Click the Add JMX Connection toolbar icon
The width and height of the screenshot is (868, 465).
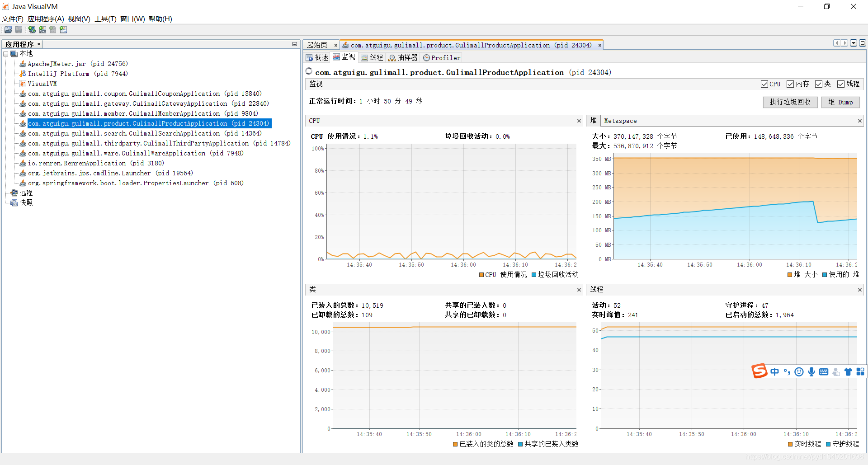pos(42,30)
